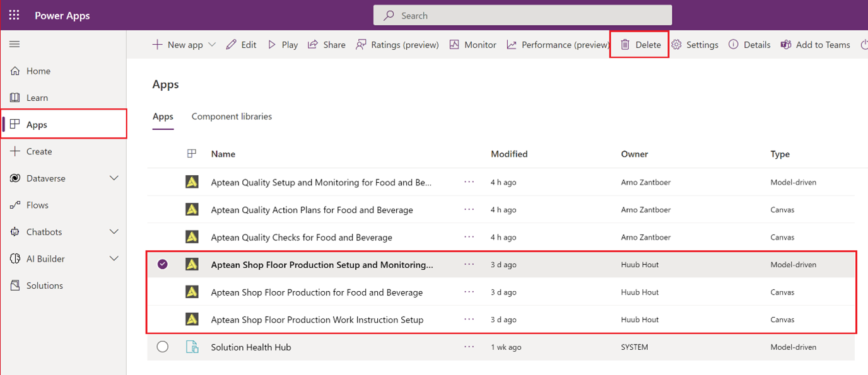Screen dimensions: 868x375
Task: Deselect the checked Shop Floor Production Setup row
Action: (x=163, y=265)
